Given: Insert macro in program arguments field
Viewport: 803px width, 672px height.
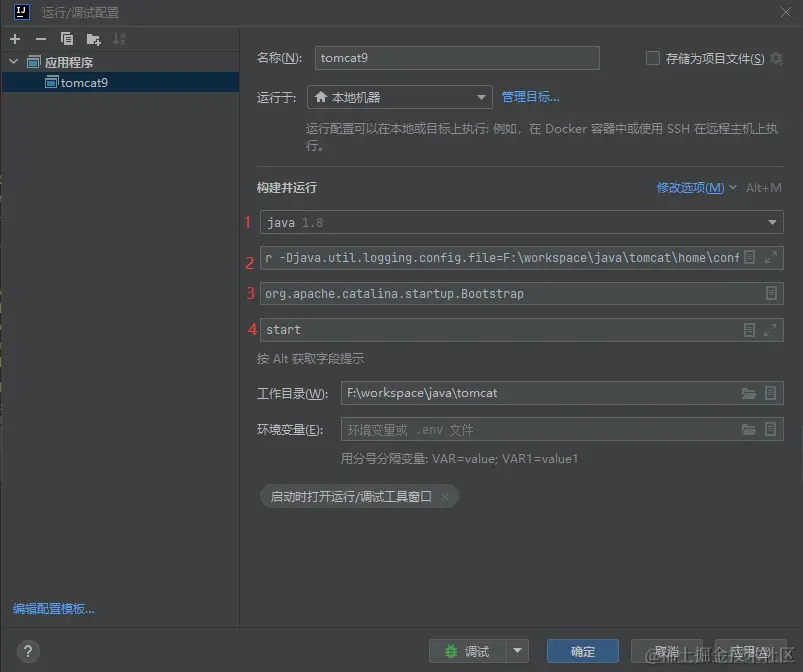Looking at the screenshot, I should pos(749,330).
